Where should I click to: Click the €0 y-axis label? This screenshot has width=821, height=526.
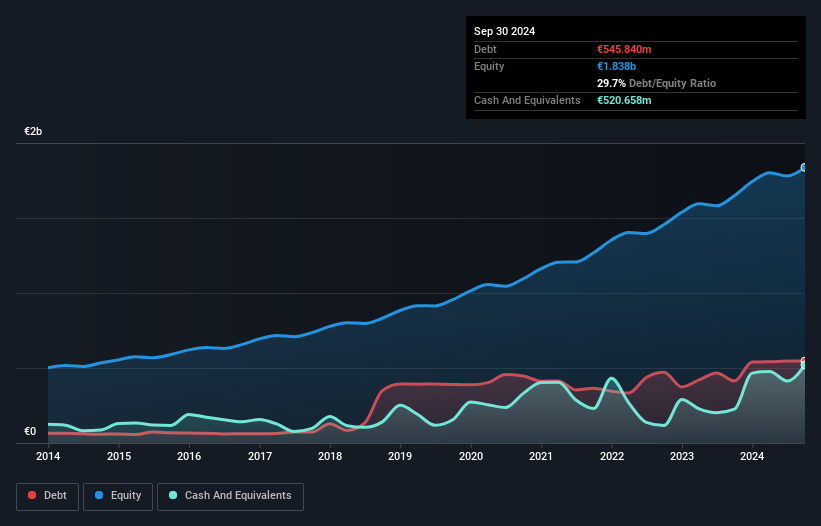coord(30,431)
